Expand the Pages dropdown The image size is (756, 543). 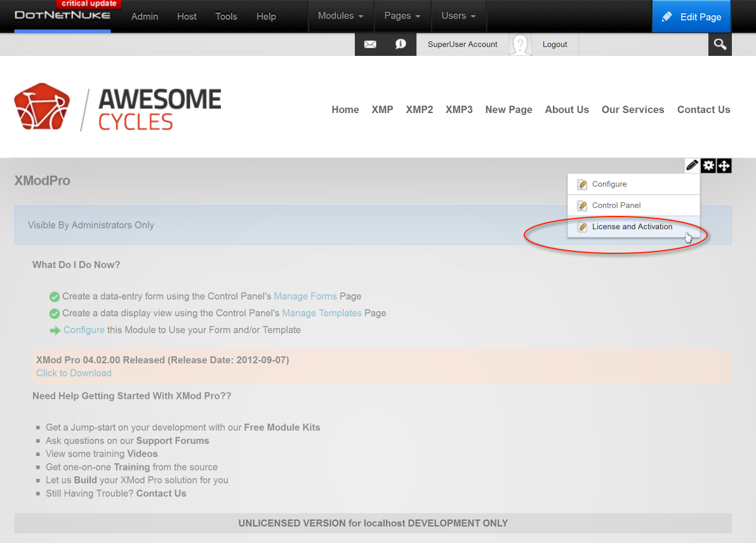[402, 16]
